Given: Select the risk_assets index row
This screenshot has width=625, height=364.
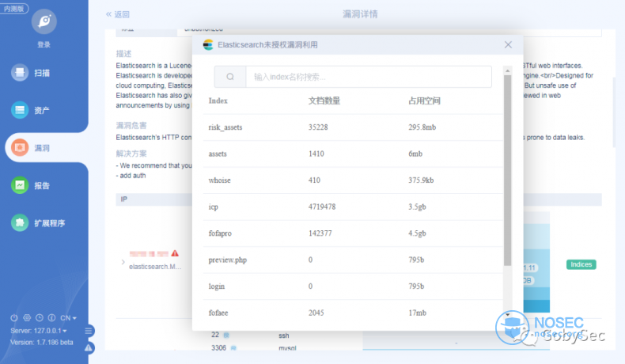Looking at the screenshot, I should [353, 127].
